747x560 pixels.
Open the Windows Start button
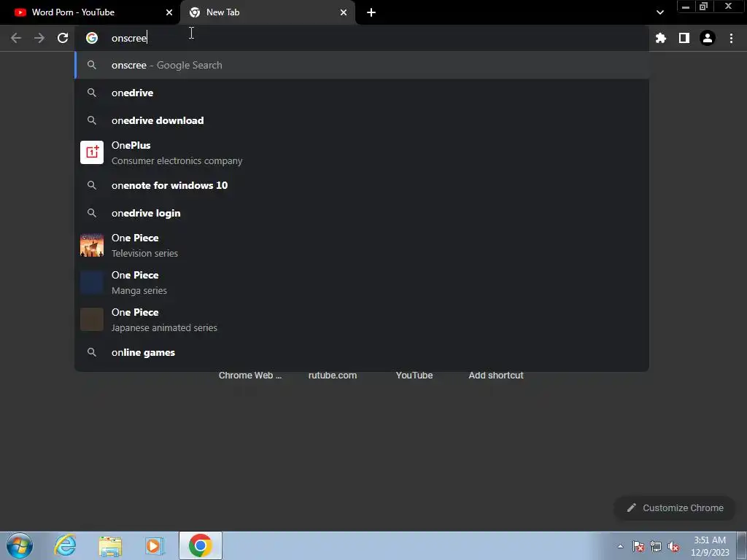click(x=20, y=545)
